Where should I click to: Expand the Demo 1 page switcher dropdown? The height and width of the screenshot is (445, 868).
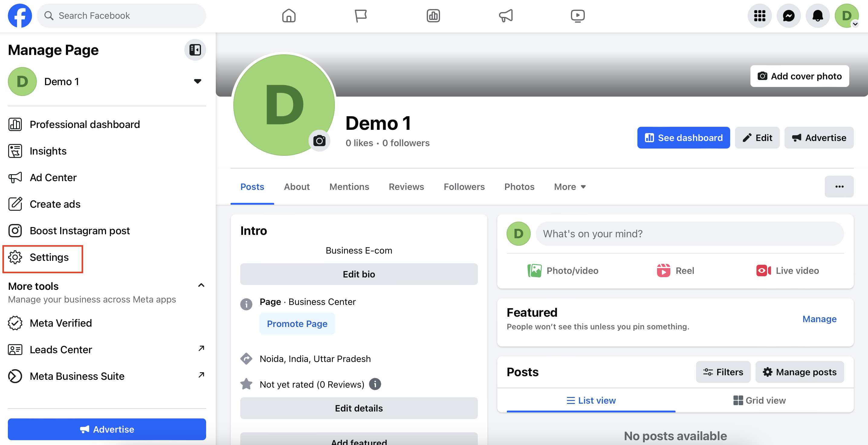(197, 81)
